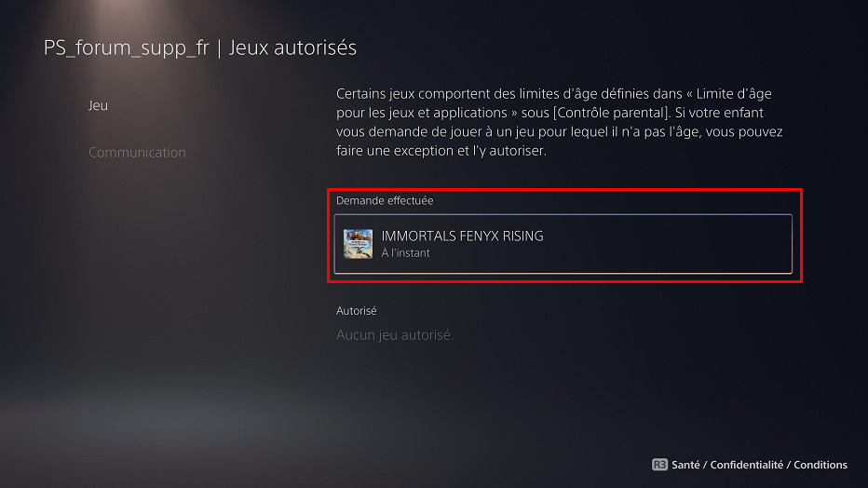Click the R3 button icon

pos(659,465)
